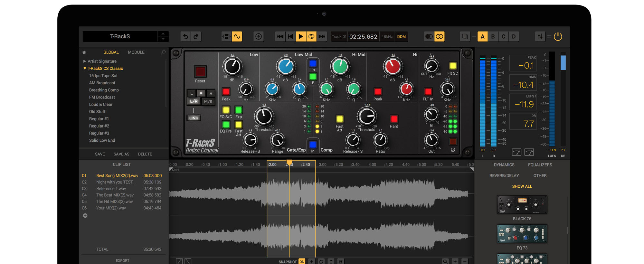
Task: Click the red Reset button
Action: pos(200,71)
